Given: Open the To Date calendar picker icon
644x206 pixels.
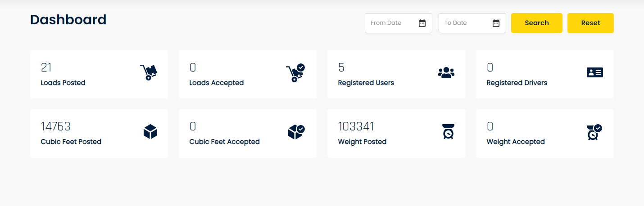Looking at the screenshot, I should coord(496,23).
